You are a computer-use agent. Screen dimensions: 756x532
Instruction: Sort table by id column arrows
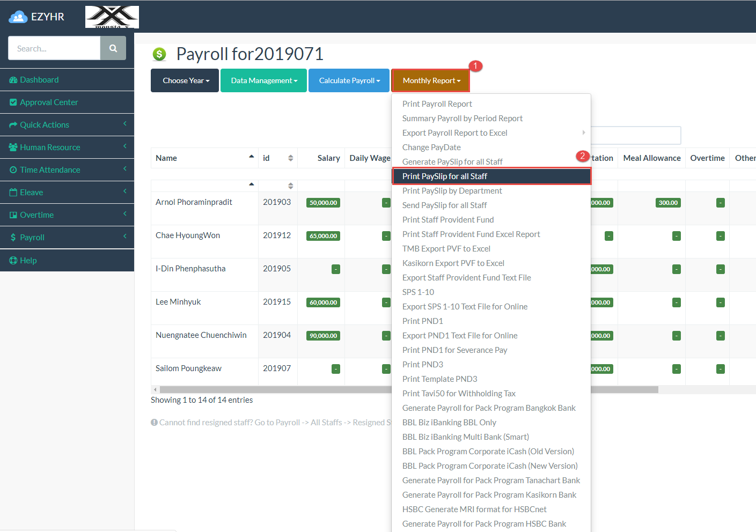pyautogui.click(x=290, y=158)
